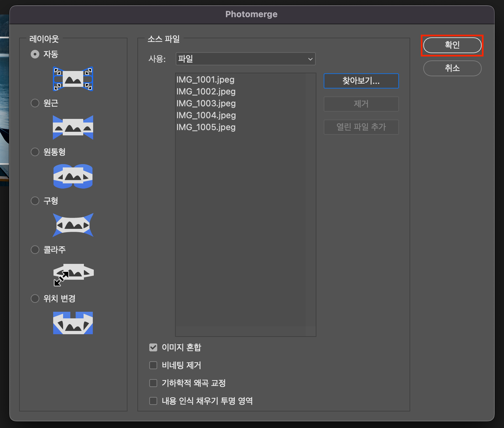Click the 열린 파일 추가 button
Image resolution: width=504 pixels, height=428 pixels.
tap(361, 127)
